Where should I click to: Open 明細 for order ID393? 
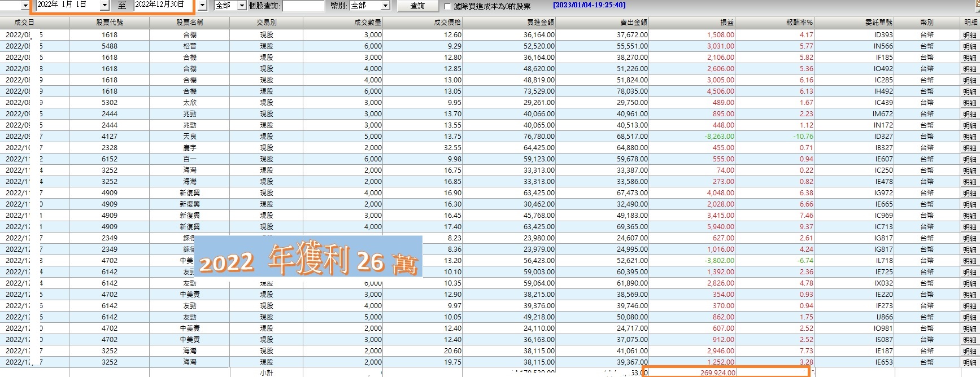coord(969,35)
